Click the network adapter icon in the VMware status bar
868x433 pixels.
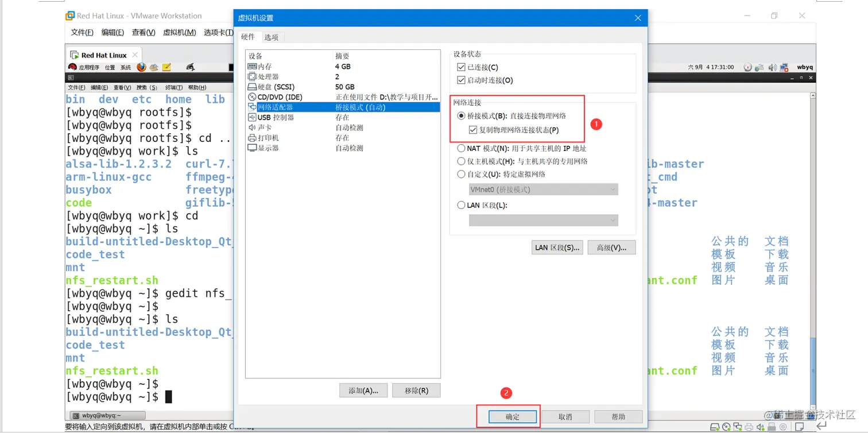pyautogui.click(x=737, y=428)
